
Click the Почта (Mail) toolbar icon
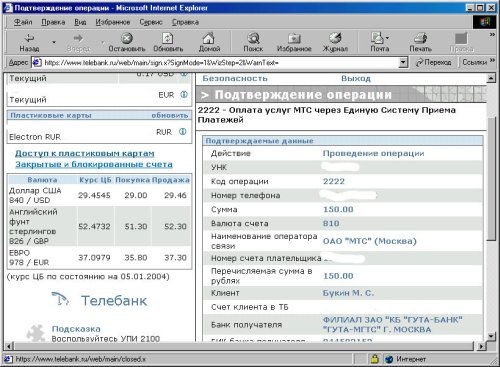[x=378, y=38]
